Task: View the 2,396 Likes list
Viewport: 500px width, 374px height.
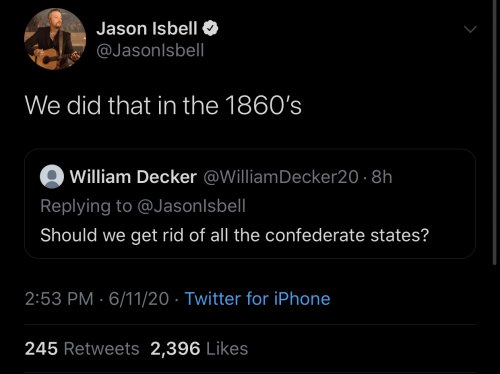Action: click(x=199, y=349)
